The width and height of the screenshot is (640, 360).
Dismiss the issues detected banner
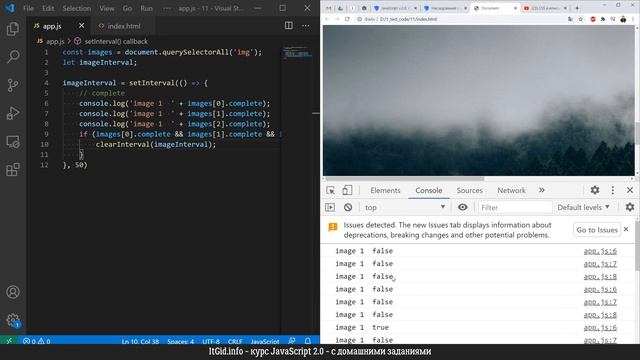tap(626, 229)
